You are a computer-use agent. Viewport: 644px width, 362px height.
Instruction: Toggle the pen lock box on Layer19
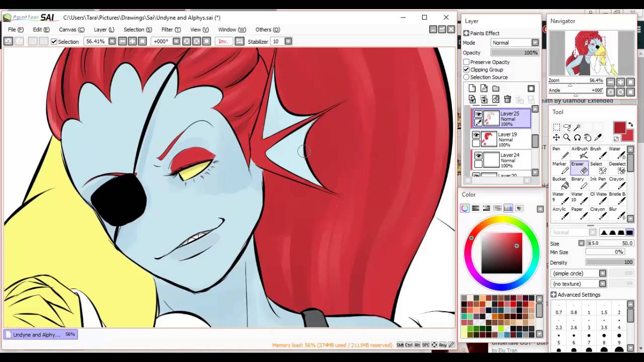pos(476,143)
